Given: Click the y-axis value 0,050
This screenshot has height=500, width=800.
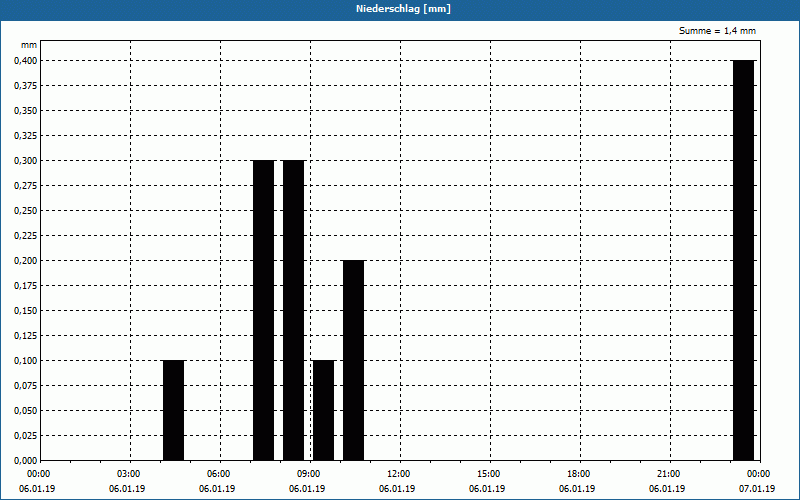Looking at the screenshot, I should [26, 411].
